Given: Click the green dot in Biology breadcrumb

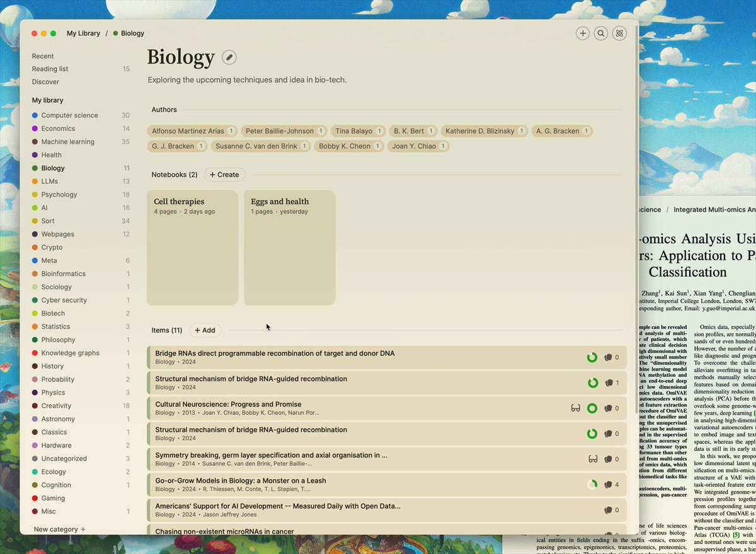Looking at the screenshot, I should tap(115, 33).
